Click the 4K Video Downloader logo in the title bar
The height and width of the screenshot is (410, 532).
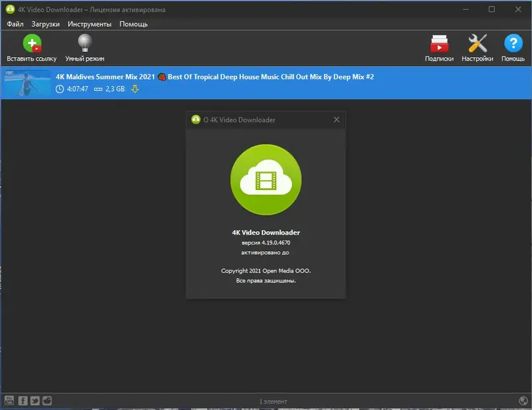click(x=9, y=9)
